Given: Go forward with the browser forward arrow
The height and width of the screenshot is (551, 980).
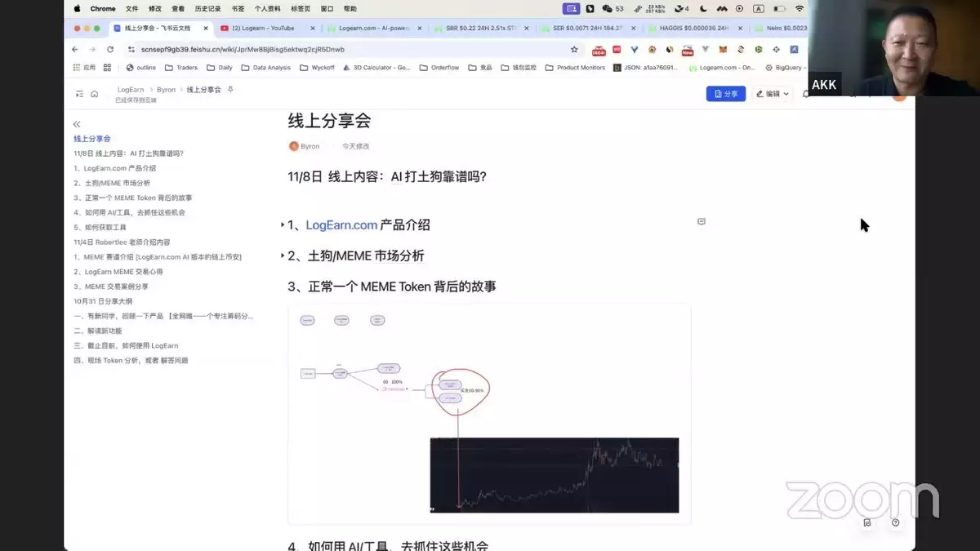Looking at the screenshot, I should point(93,49).
